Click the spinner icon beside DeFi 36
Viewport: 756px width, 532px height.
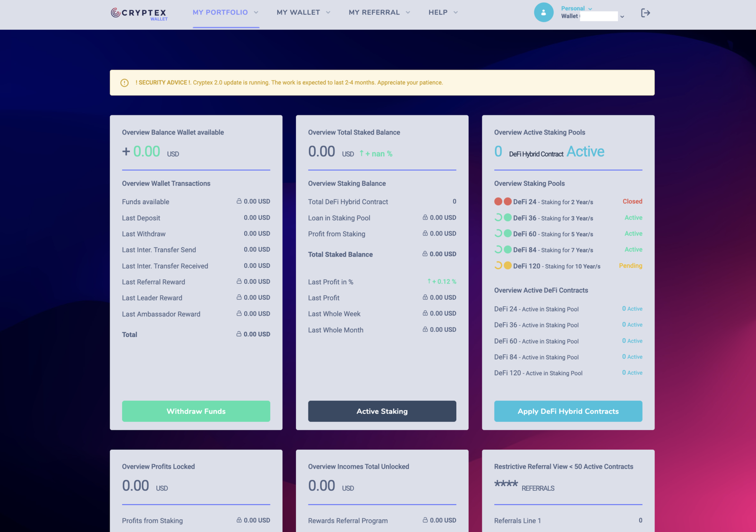[x=498, y=217]
